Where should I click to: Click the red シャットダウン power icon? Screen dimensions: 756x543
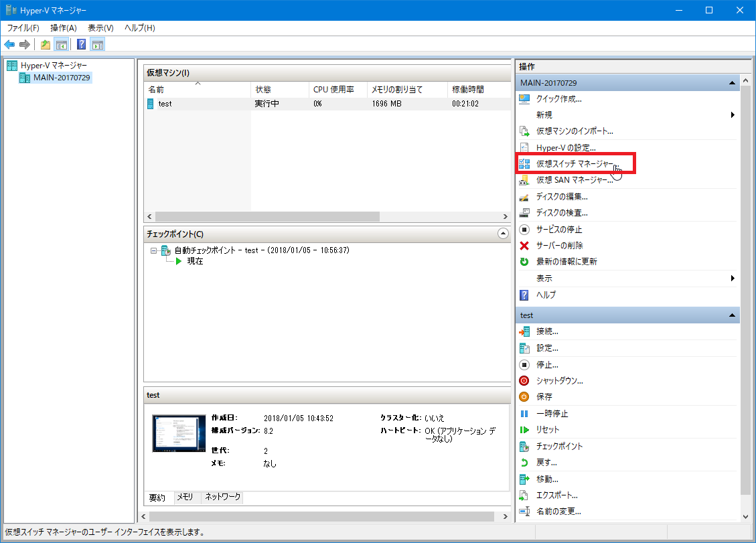(524, 380)
